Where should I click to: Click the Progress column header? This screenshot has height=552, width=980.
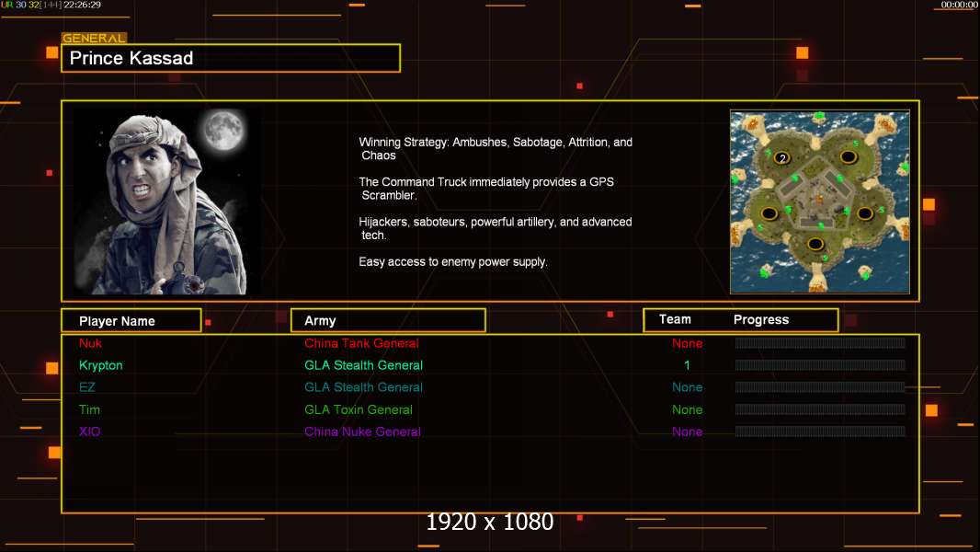760,319
